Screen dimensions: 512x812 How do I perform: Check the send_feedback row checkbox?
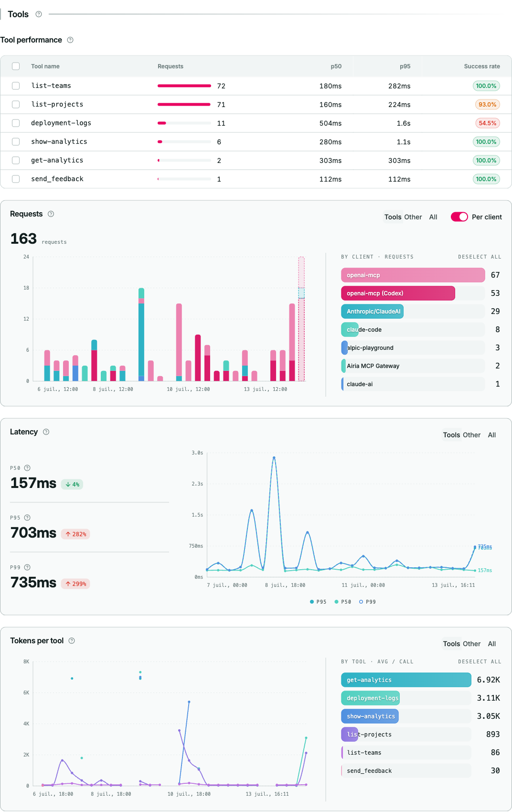coord(16,179)
